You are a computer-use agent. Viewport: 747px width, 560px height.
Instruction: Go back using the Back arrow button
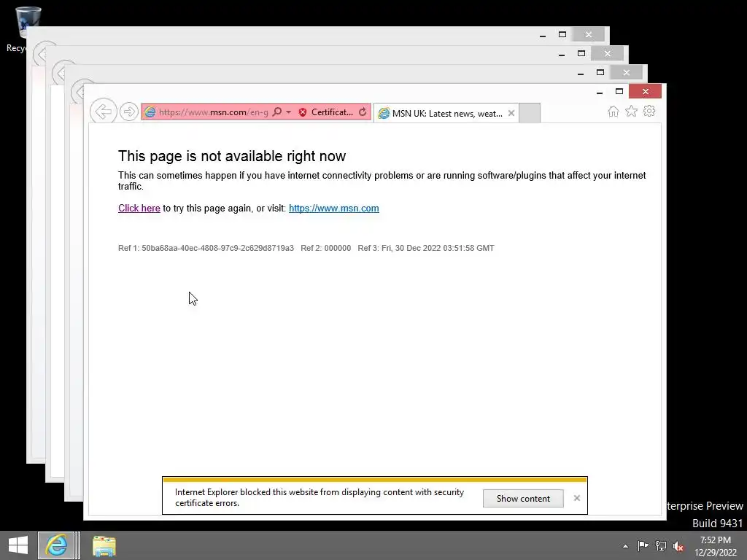pos(104,112)
